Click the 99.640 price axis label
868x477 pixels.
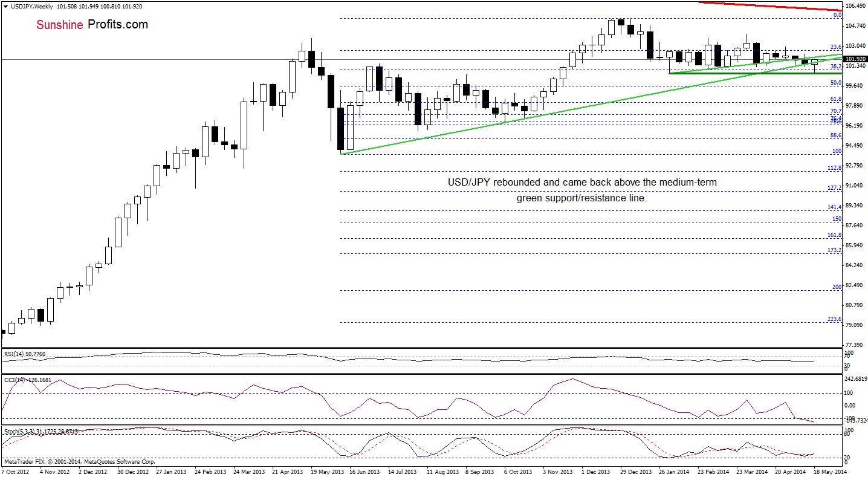coord(855,86)
